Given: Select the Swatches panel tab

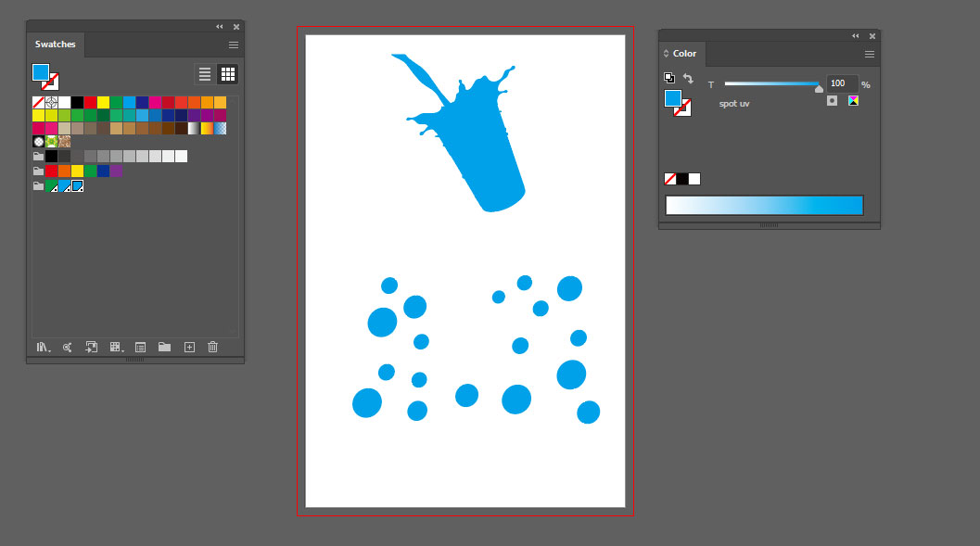Looking at the screenshot, I should click(x=56, y=44).
